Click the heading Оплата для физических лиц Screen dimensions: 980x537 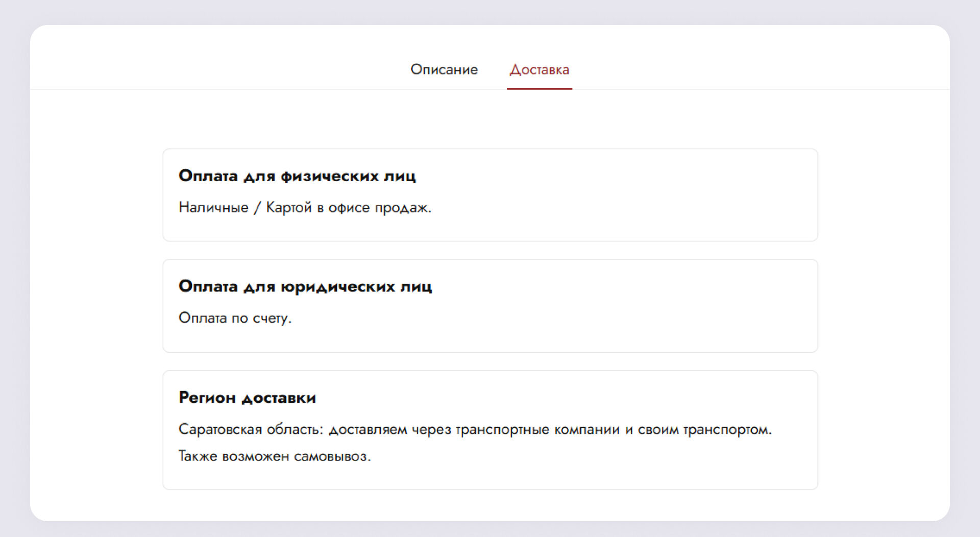[x=297, y=176]
